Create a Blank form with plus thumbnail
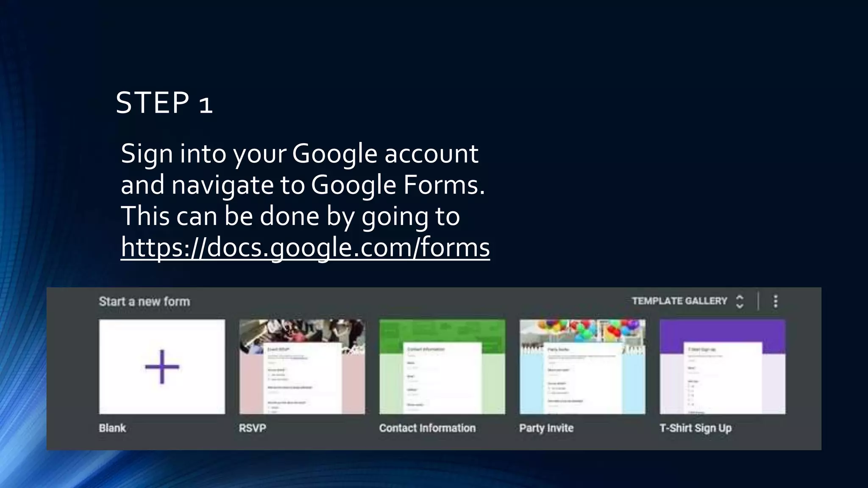This screenshot has height=488, width=868. (x=162, y=366)
